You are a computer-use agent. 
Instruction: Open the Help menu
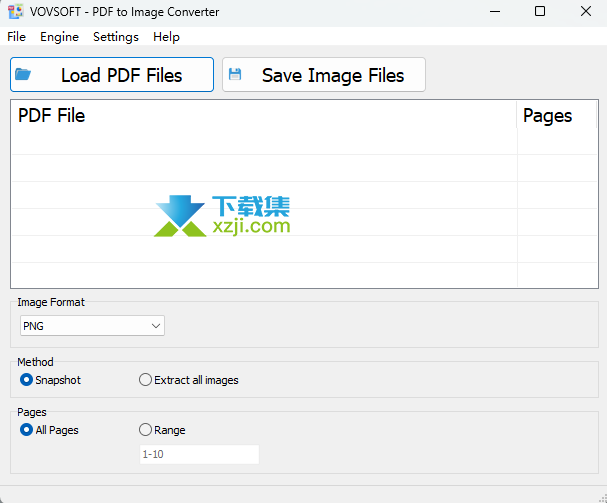pyautogui.click(x=166, y=37)
